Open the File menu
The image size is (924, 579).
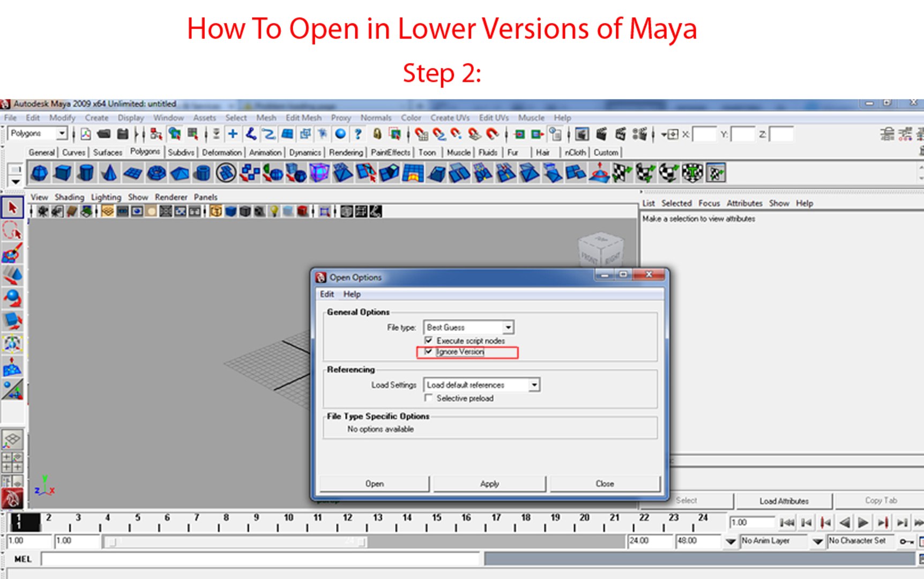pos(10,117)
